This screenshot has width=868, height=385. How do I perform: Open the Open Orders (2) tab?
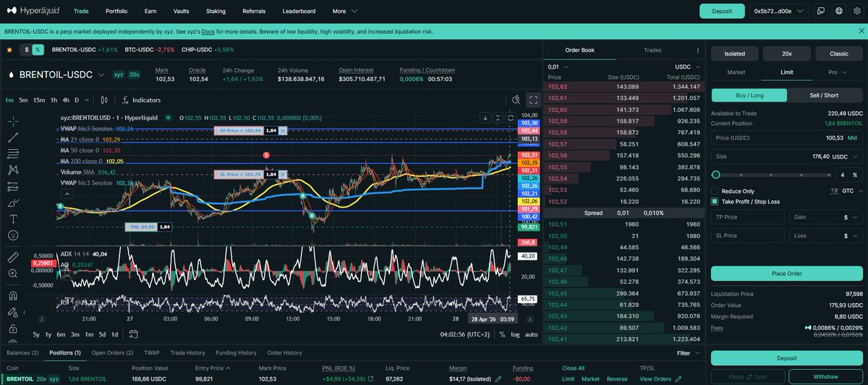pos(112,352)
